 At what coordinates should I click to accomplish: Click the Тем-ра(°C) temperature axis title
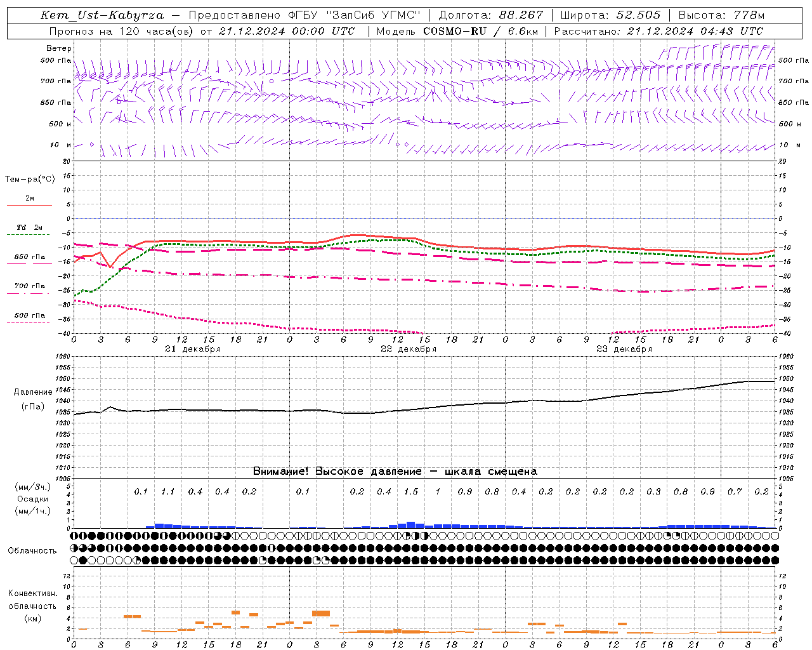[30, 180]
